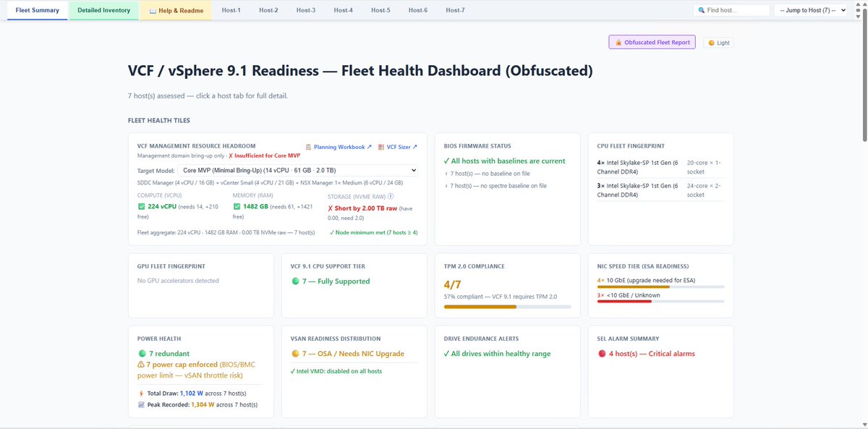The width and height of the screenshot is (868, 429).
Task: Click '3× Intel Skylake-SP 1st Gen' CPU entry
Action: point(637,190)
